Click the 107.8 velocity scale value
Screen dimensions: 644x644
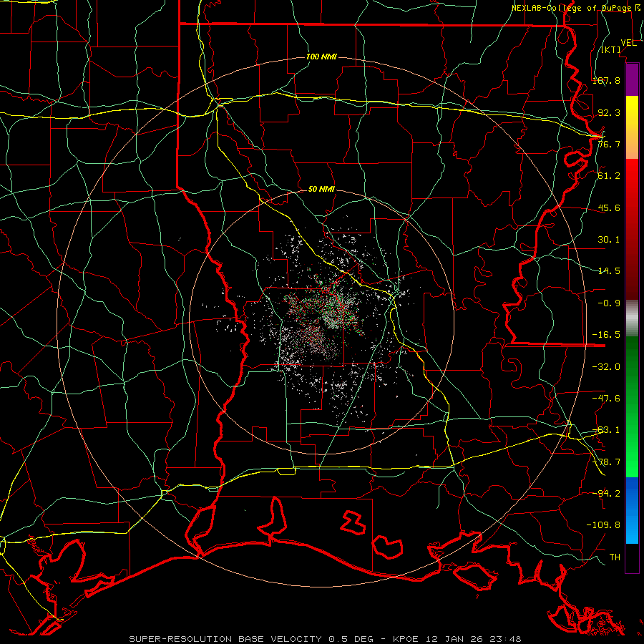[x=606, y=80]
